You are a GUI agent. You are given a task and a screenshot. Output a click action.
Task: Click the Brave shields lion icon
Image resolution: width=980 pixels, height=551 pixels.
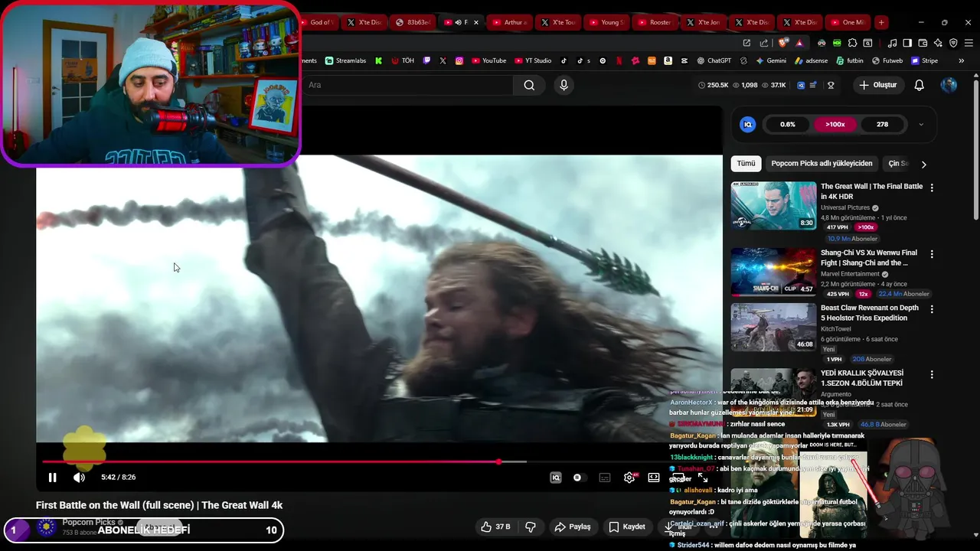point(782,43)
